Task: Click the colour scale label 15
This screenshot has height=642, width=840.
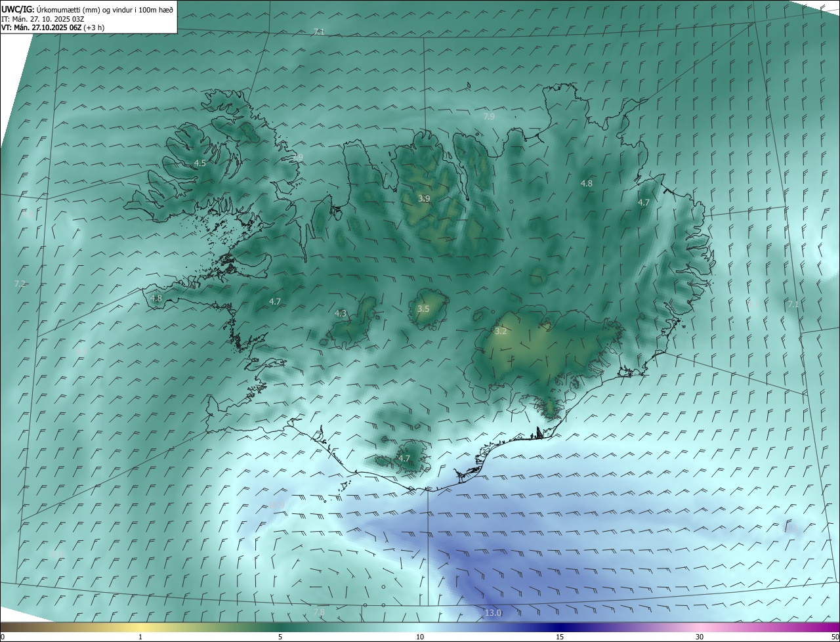Action: pyautogui.click(x=559, y=637)
